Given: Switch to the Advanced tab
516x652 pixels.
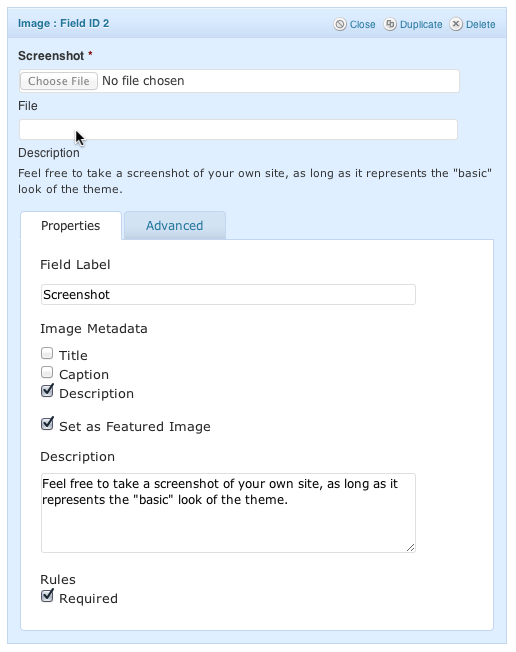Looking at the screenshot, I should tap(175, 226).
